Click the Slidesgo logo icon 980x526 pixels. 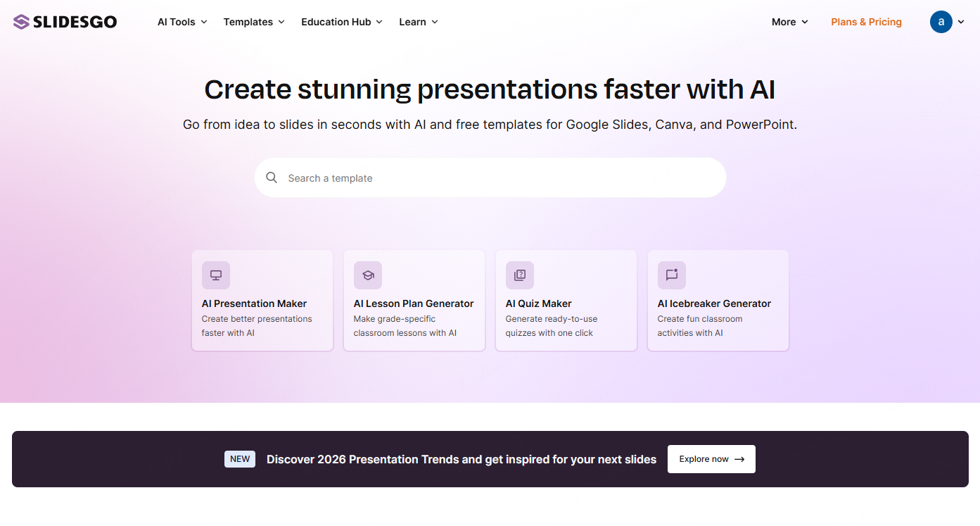[22, 22]
